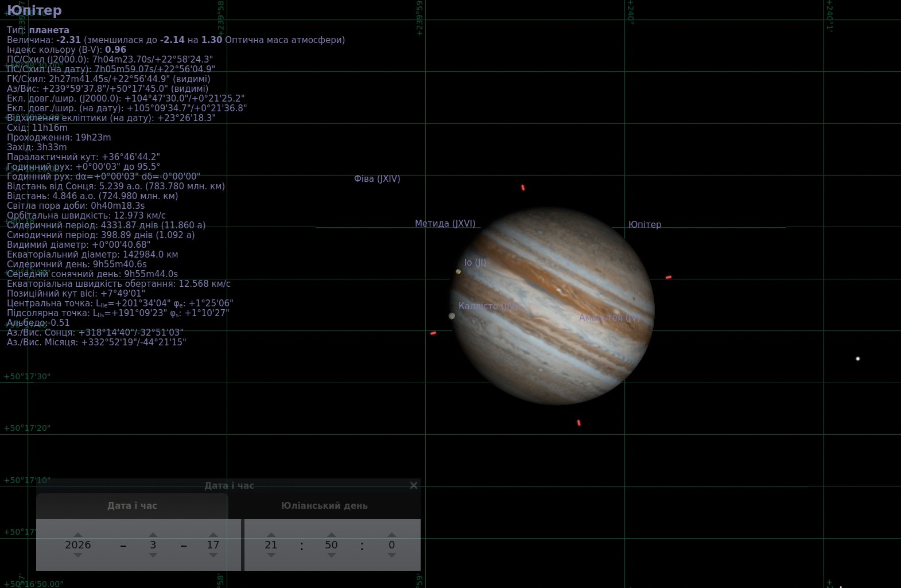Click the Юпітер label beside the planet

click(644, 225)
